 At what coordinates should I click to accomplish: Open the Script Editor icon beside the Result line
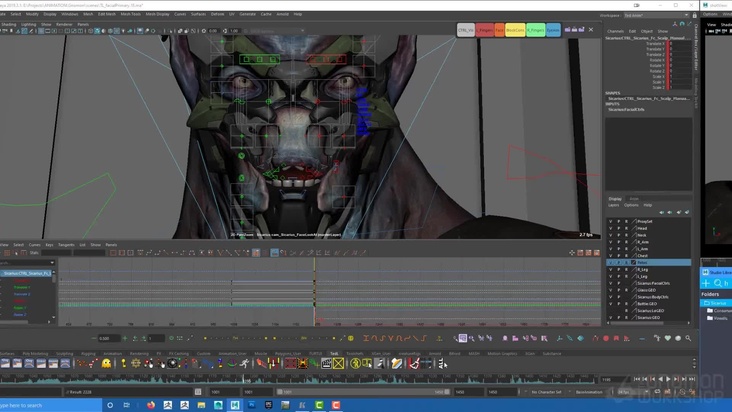point(198,392)
